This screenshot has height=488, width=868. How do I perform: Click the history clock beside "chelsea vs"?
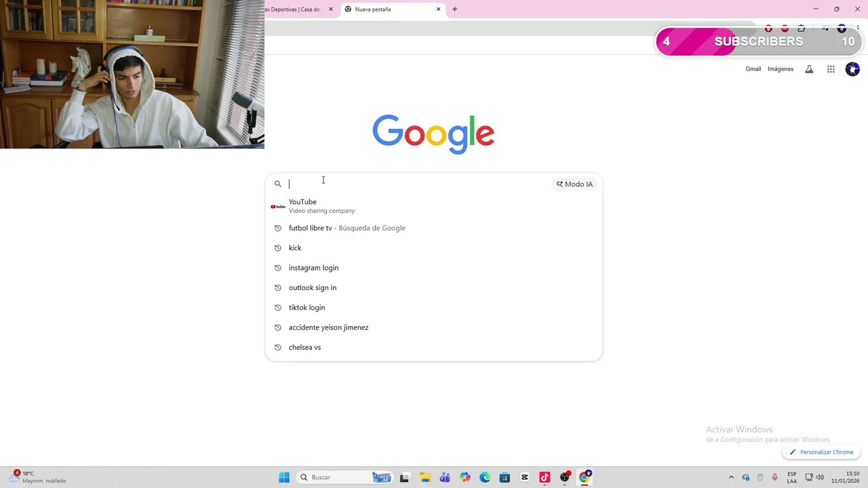coord(278,347)
